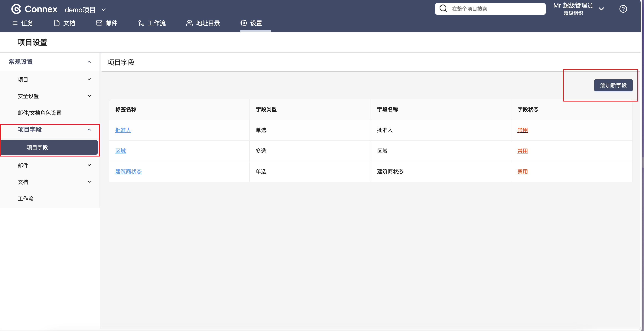Collapse the 常规设置 section
The width and height of the screenshot is (644, 331).
point(89,62)
